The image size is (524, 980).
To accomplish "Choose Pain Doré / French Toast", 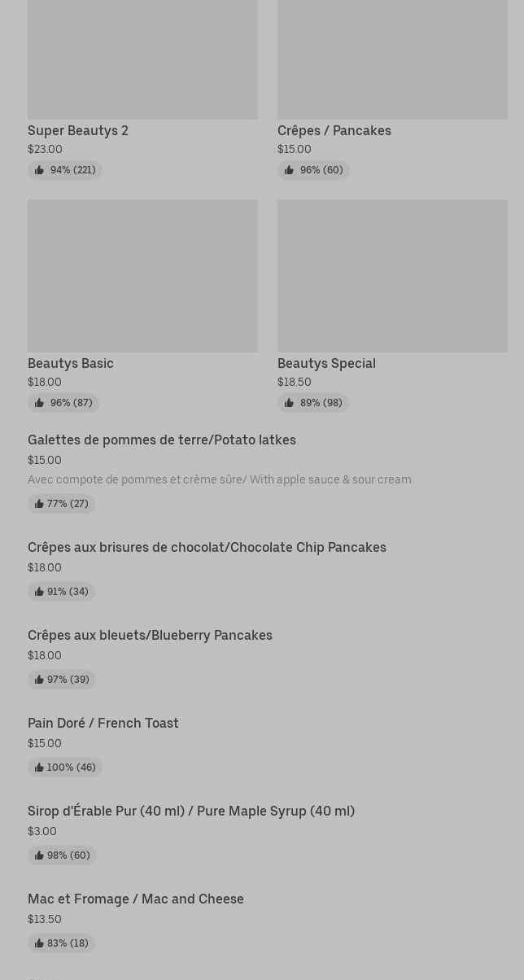I will [103, 724].
